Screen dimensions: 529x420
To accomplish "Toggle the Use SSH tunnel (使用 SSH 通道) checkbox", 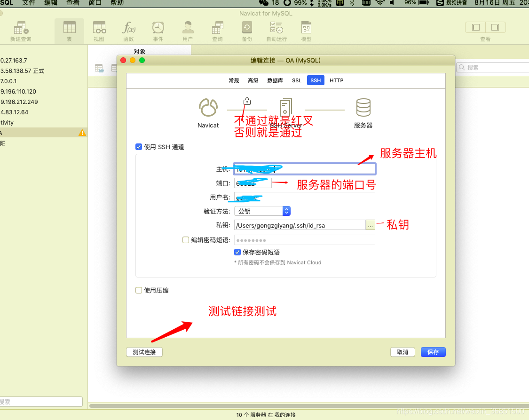I will (139, 147).
